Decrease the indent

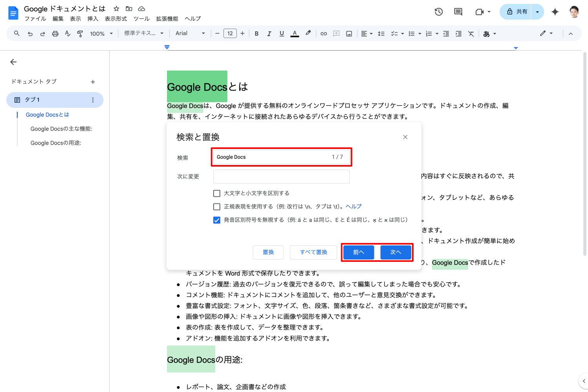pos(446,34)
